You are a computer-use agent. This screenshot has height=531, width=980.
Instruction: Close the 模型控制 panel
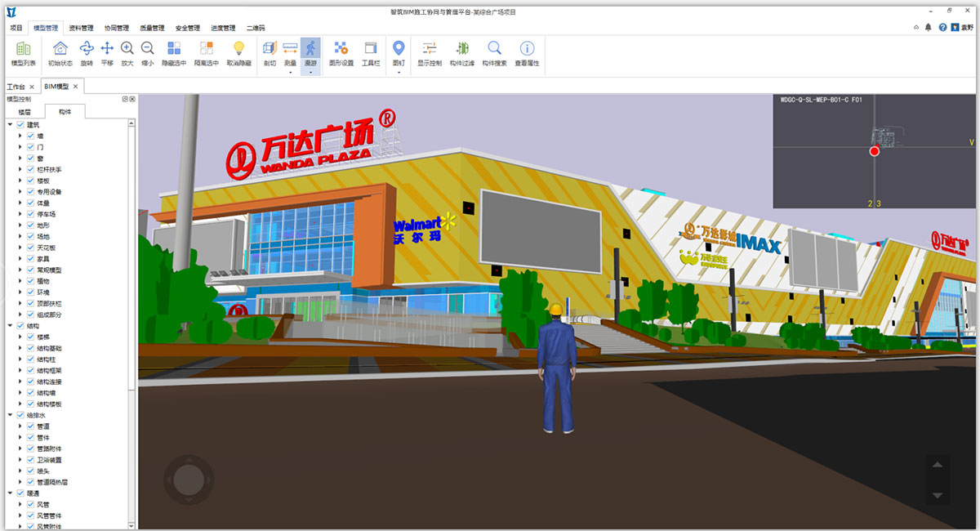coord(131,99)
